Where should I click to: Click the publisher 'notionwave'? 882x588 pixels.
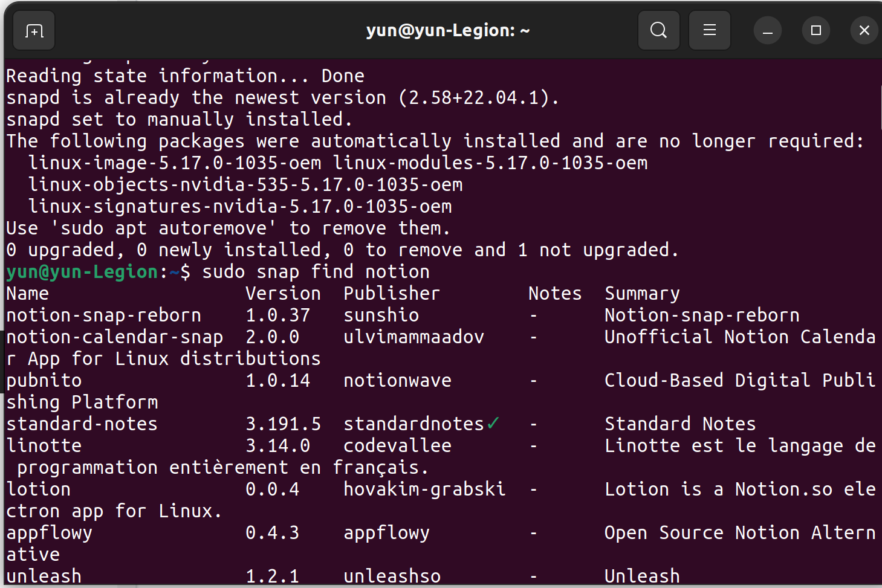[x=398, y=381]
